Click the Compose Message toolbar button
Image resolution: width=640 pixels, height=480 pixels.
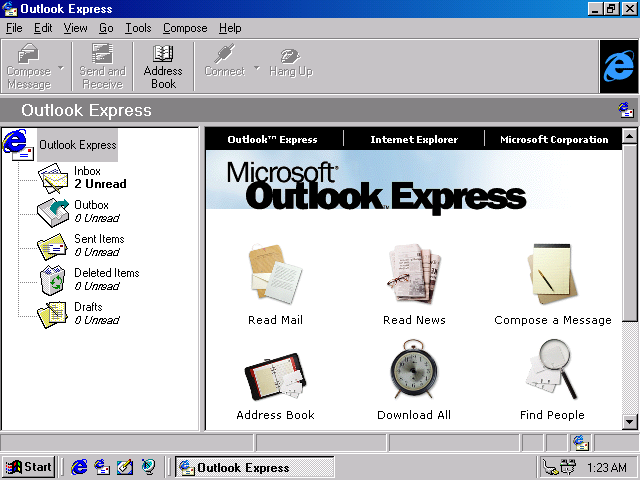click(29, 66)
